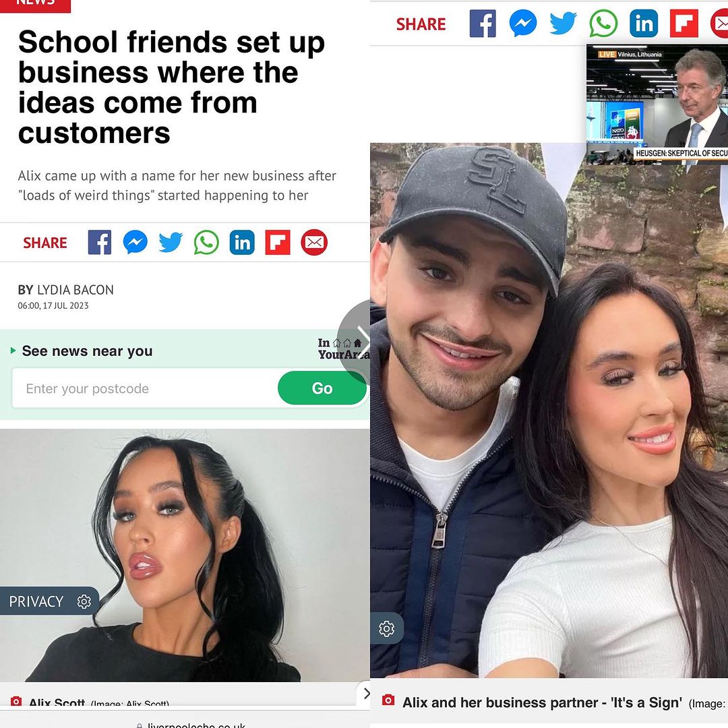Image resolution: width=728 pixels, height=728 pixels.
Task: Share article on Facebook in left panel
Action: pos(99,243)
